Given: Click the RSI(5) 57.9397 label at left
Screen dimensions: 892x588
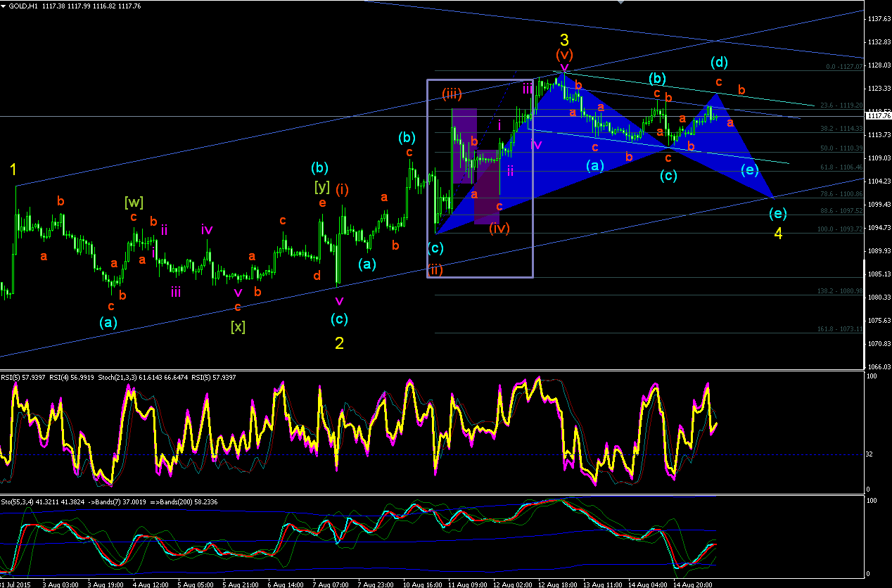Looking at the screenshot, I should (22, 378).
